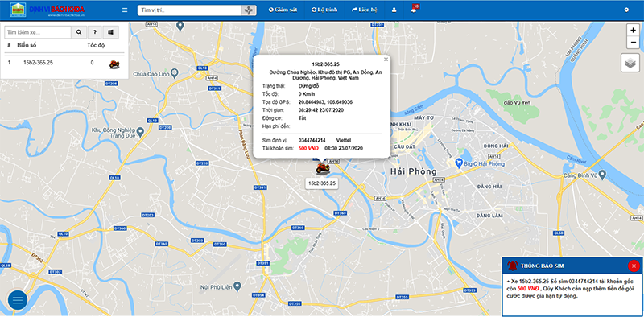The image size is (644, 317).
Task: Open the help question mark button
Action: (94, 32)
